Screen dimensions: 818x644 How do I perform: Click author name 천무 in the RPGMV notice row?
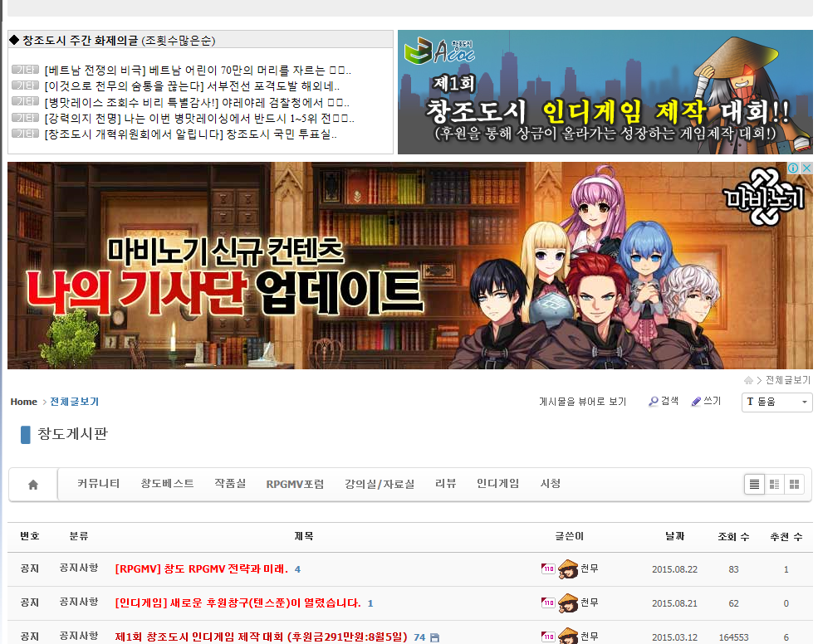pyautogui.click(x=590, y=568)
